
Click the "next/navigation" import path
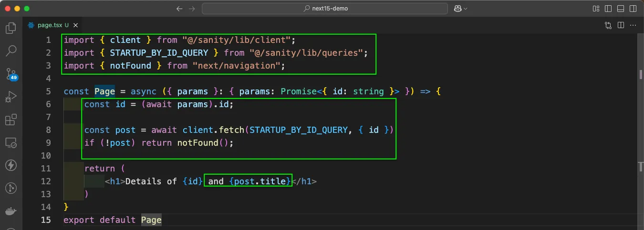click(x=236, y=66)
